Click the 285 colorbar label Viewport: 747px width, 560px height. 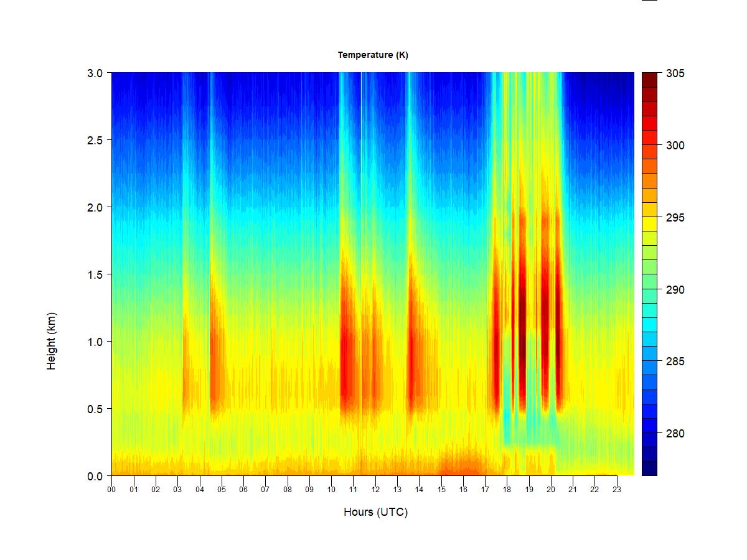point(675,362)
